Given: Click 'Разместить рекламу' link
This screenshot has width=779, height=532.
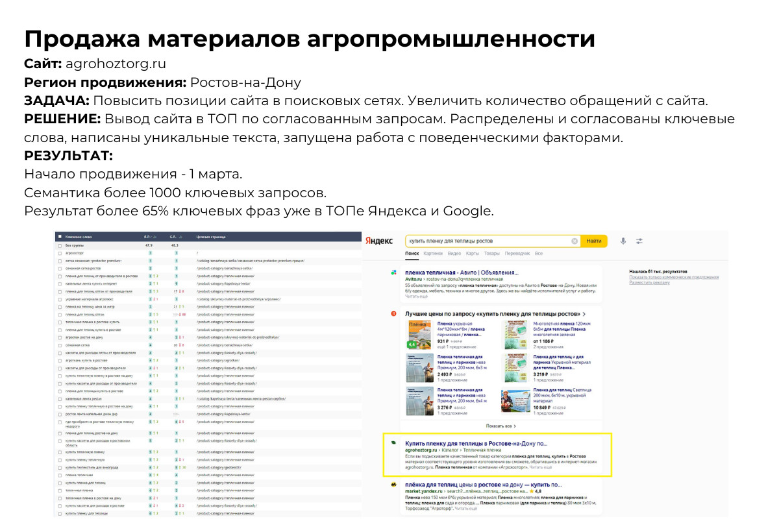Looking at the screenshot, I should tap(650, 282).
